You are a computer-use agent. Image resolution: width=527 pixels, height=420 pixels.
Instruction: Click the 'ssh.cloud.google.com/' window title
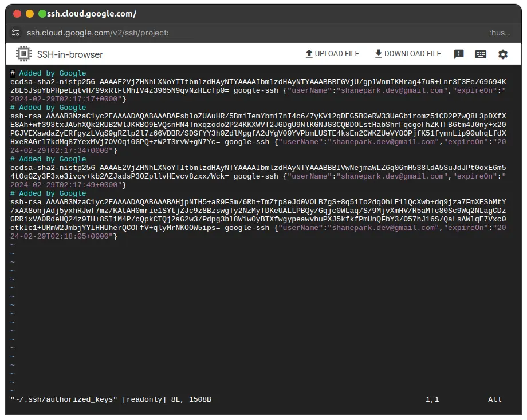pos(92,14)
